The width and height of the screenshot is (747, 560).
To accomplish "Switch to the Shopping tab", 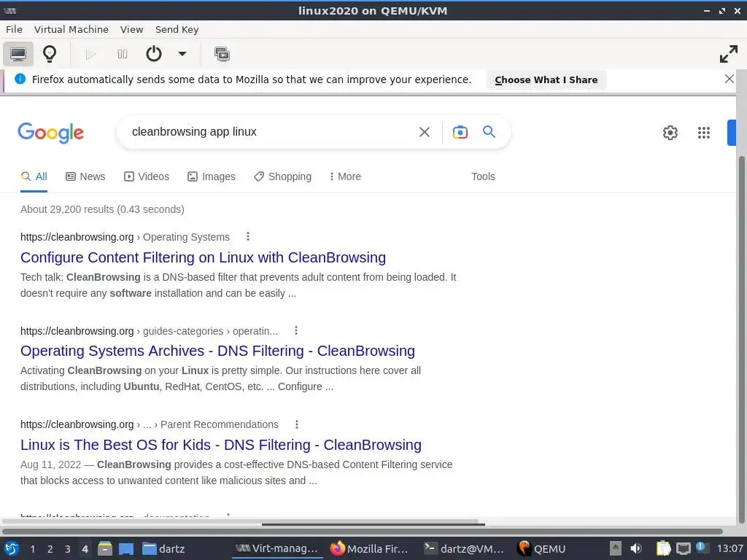I will coord(282,176).
